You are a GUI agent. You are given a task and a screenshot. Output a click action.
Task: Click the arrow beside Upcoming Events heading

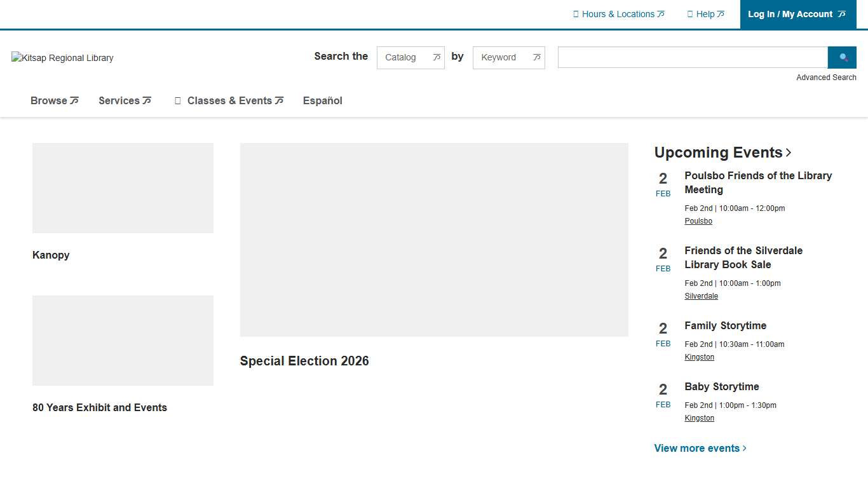click(789, 152)
